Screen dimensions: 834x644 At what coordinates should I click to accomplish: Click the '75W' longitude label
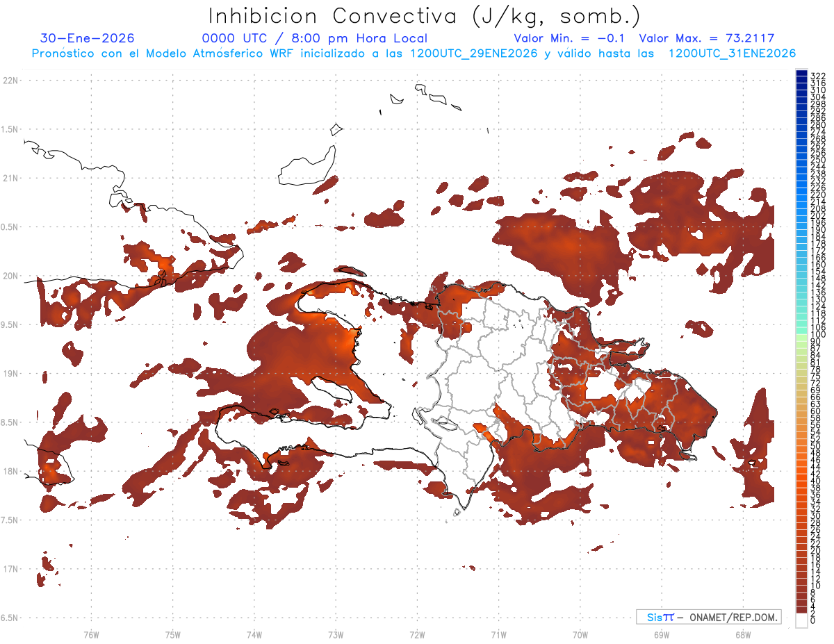pyautogui.click(x=173, y=634)
